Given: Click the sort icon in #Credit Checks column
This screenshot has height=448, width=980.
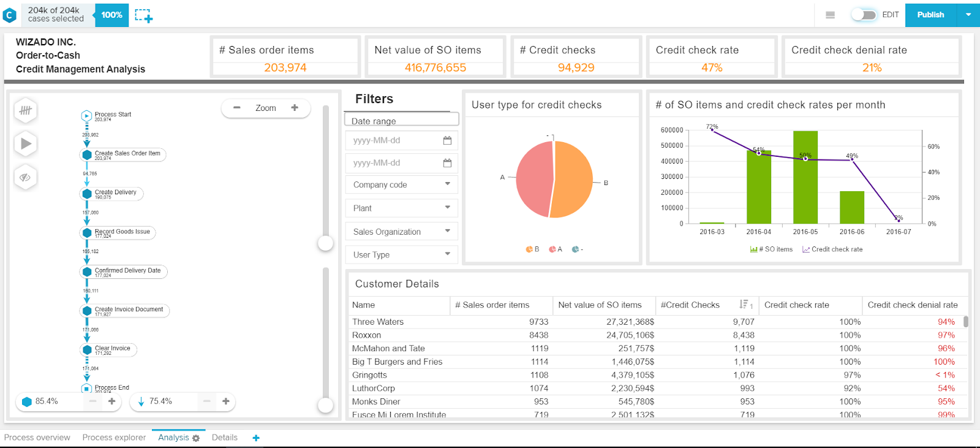Looking at the screenshot, I should coord(745,305).
